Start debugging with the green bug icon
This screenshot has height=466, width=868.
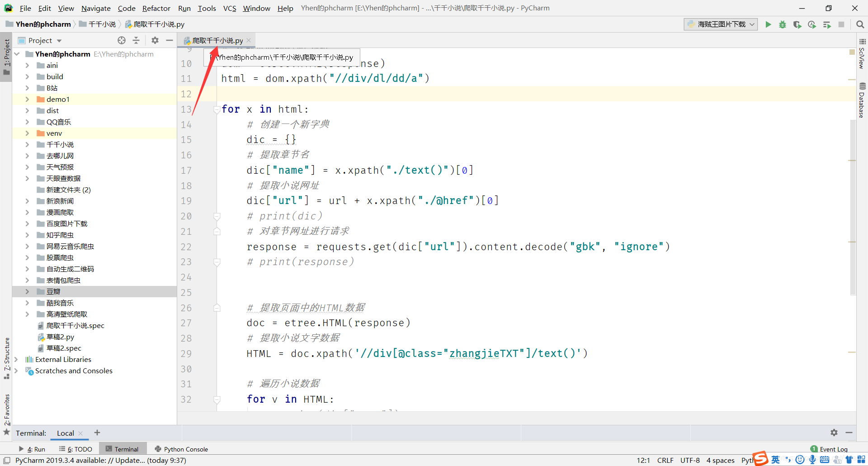tap(783, 24)
